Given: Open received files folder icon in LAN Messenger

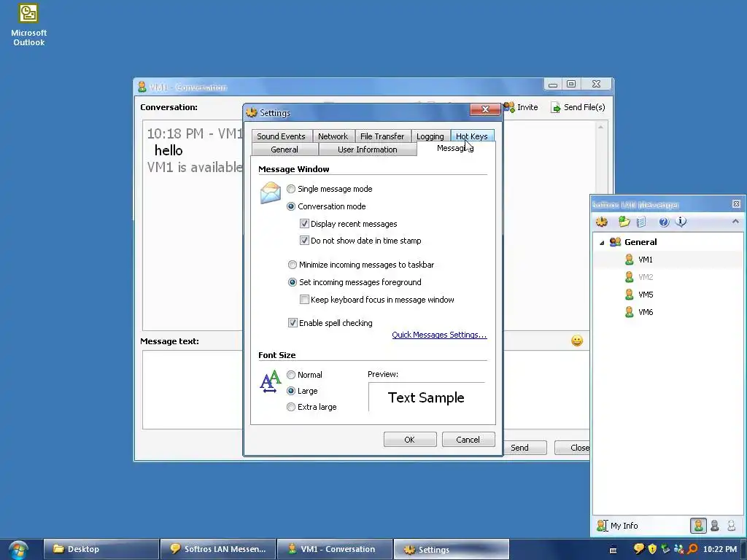Looking at the screenshot, I should (624, 222).
